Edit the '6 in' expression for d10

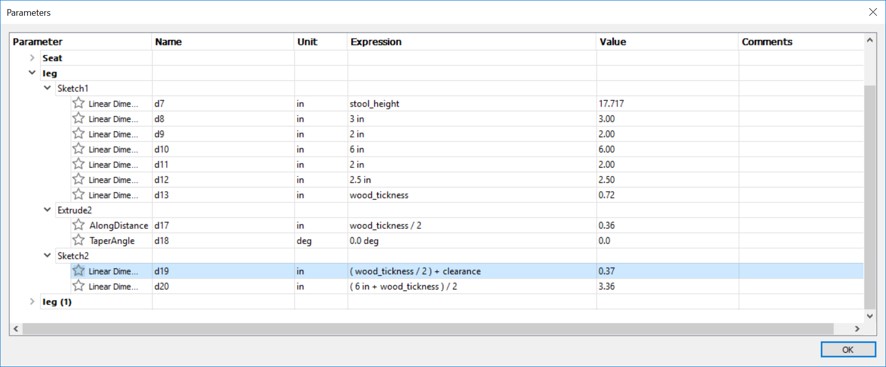pos(472,149)
